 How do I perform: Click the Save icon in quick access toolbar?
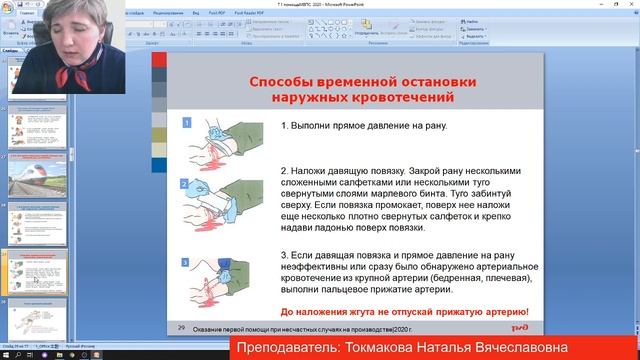point(20,4)
